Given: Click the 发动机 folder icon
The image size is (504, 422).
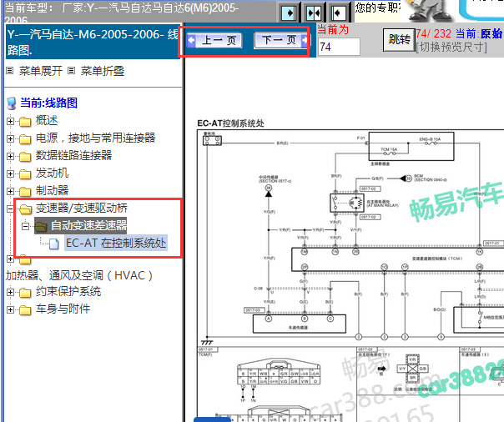Looking at the screenshot, I should (25, 174).
